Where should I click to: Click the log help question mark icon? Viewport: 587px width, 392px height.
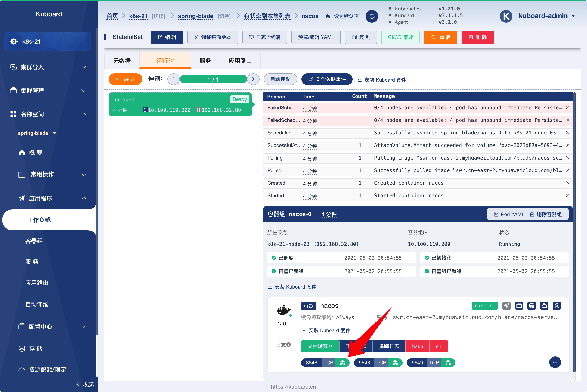click(x=288, y=345)
